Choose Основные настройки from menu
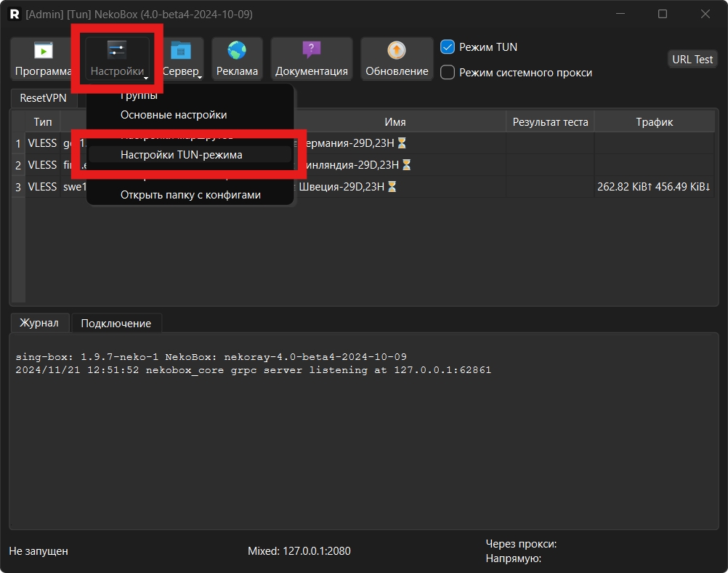 point(174,115)
